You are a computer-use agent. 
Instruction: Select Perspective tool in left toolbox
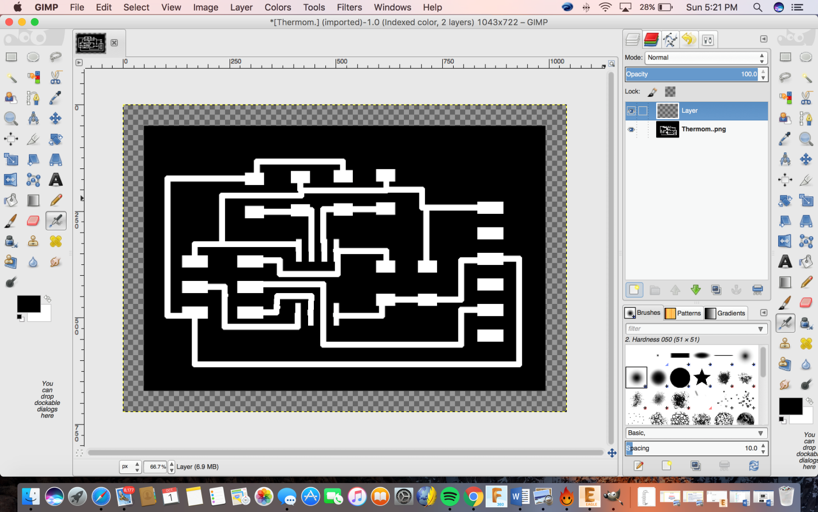pyautogui.click(x=56, y=159)
